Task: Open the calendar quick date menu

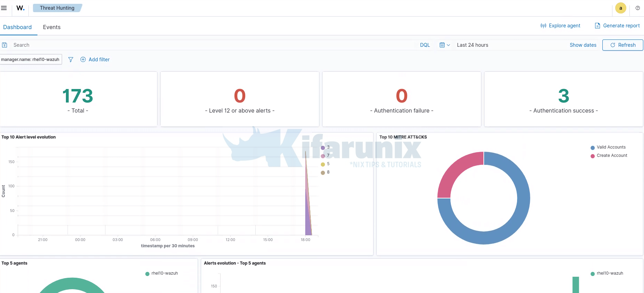Action: click(445, 45)
